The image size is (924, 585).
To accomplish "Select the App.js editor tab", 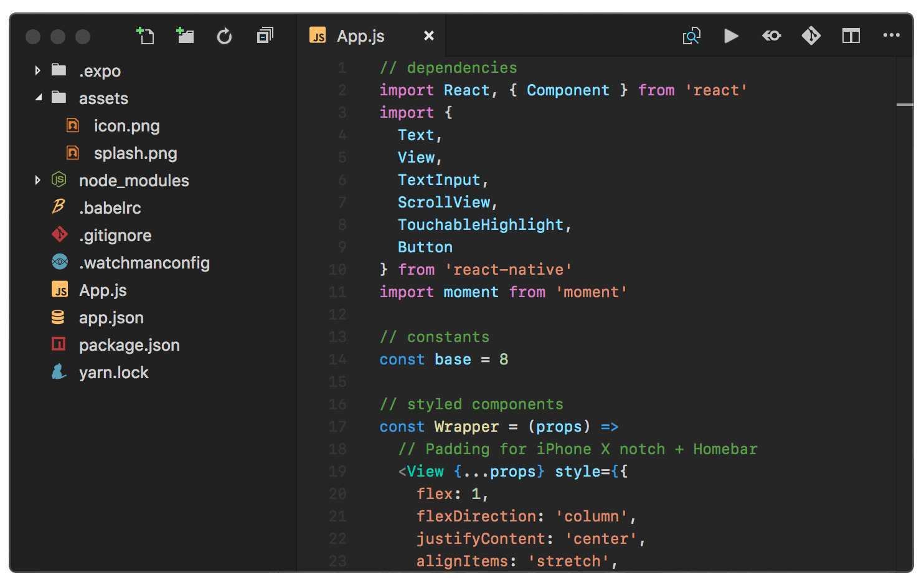I will point(372,36).
